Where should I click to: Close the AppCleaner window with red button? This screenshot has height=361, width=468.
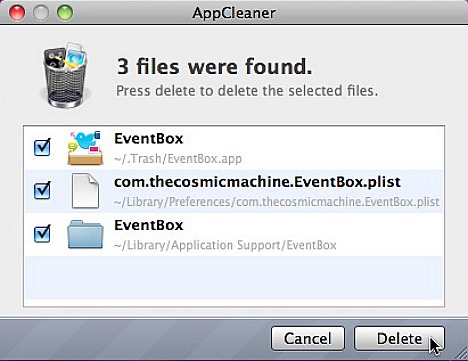coord(17,13)
